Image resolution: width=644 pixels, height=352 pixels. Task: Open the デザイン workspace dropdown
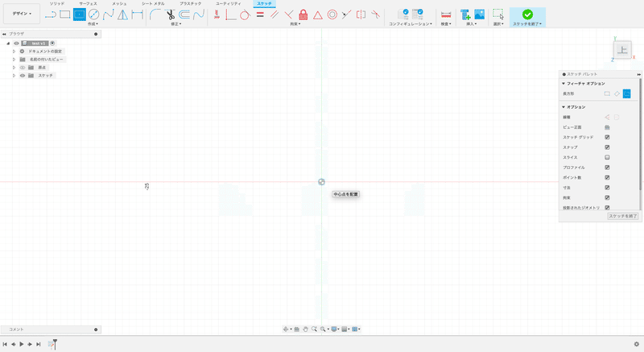[x=22, y=14]
